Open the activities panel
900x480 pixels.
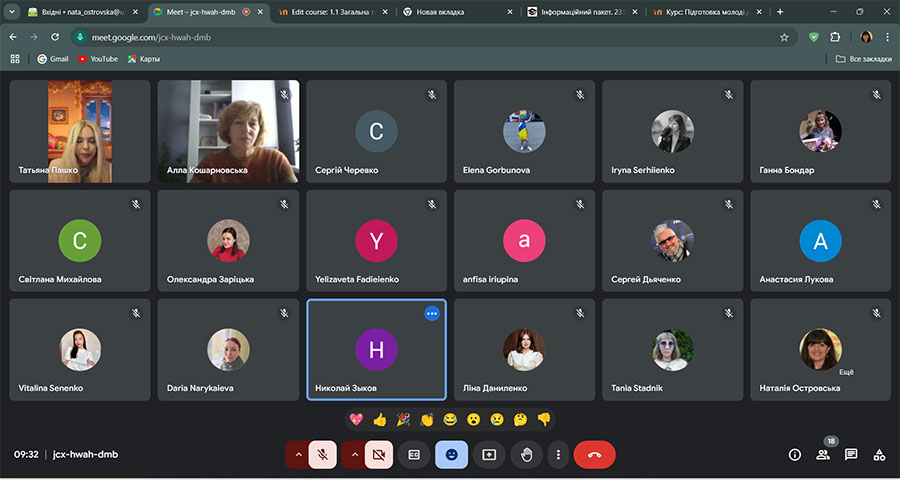click(x=879, y=455)
